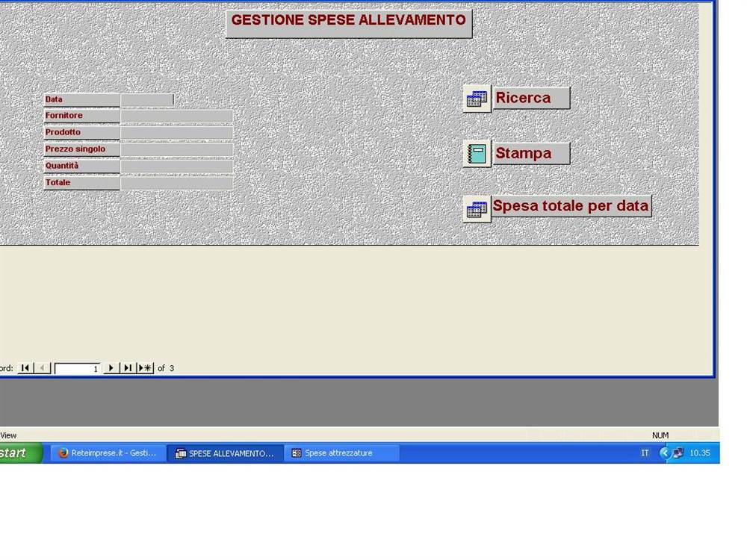747x560 pixels.
Task: Click the clock showing 10.35
Action: pos(700,452)
